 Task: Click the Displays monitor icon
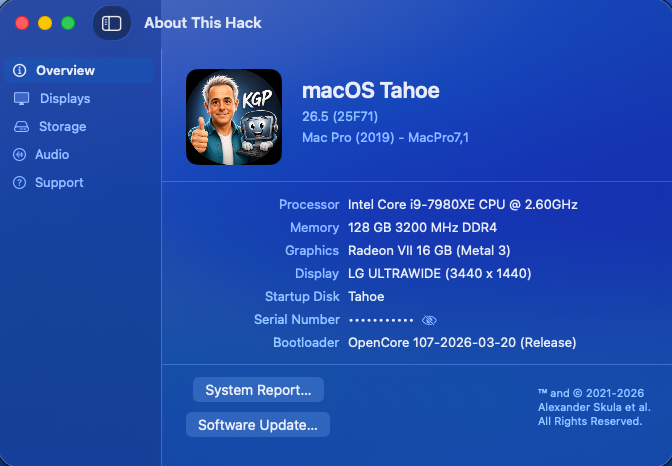click(x=21, y=99)
